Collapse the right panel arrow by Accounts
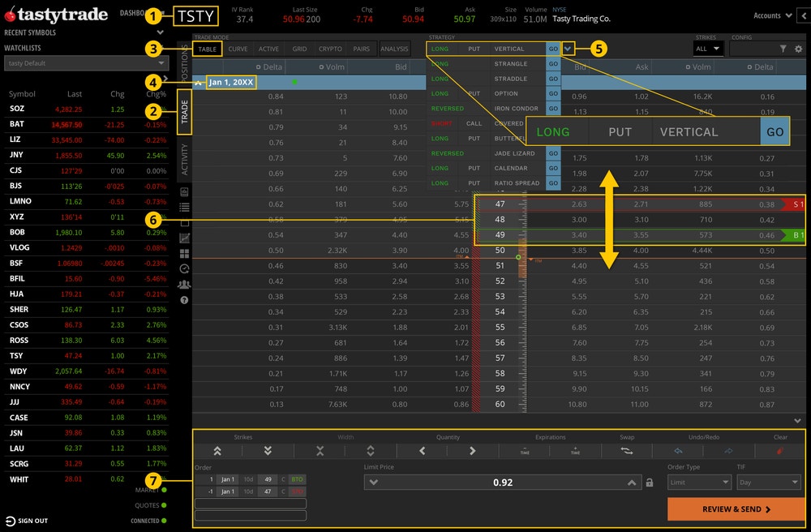 pyautogui.click(x=804, y=15)
